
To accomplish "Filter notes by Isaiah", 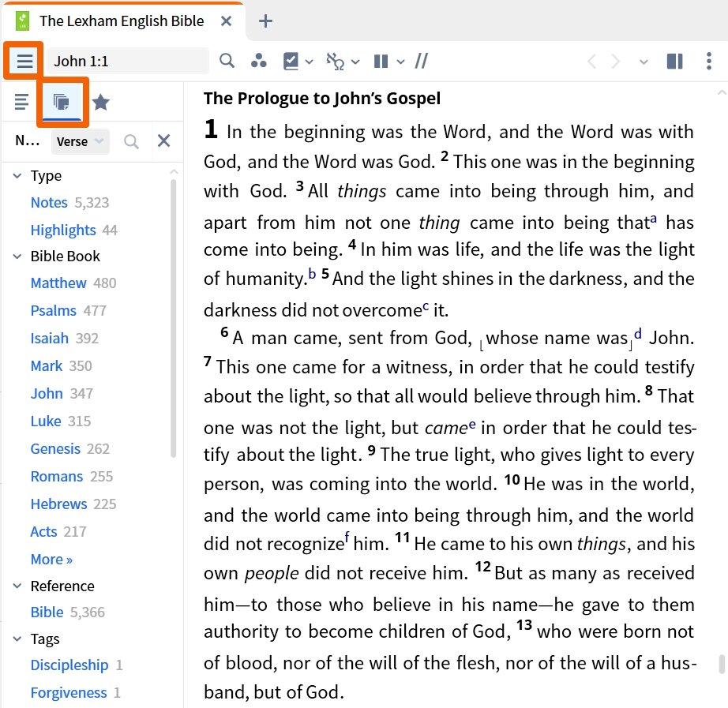I will (49, 338).
